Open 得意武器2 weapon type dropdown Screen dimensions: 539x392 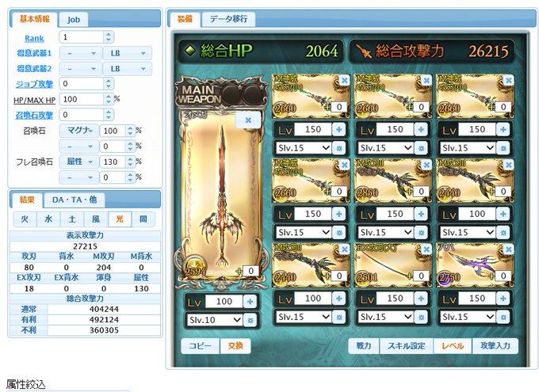[80, 69]
